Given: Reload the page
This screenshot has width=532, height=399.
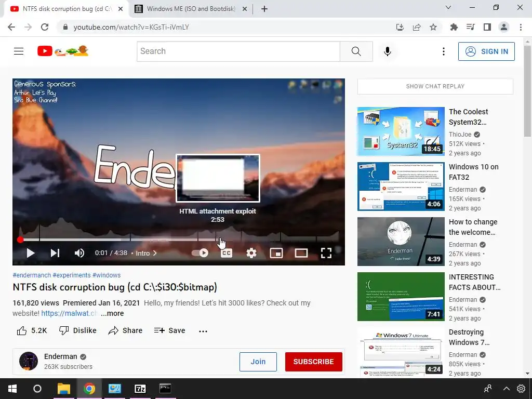Looking at the screenshot, I should coord(45,27).
